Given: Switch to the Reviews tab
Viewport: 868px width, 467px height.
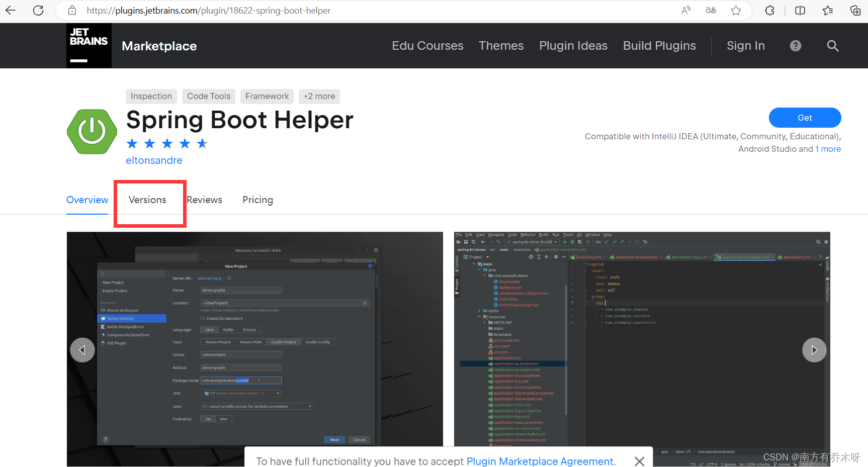Looking at the screenshot, I should 204,200.
